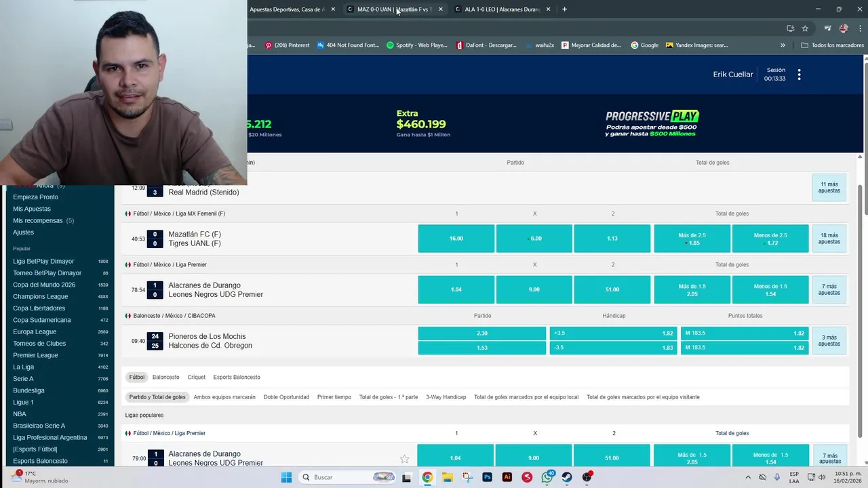Open Champions League in popular list
Image resolution: width=868 pixels, height=488 pixels.
tap(40, 296)
